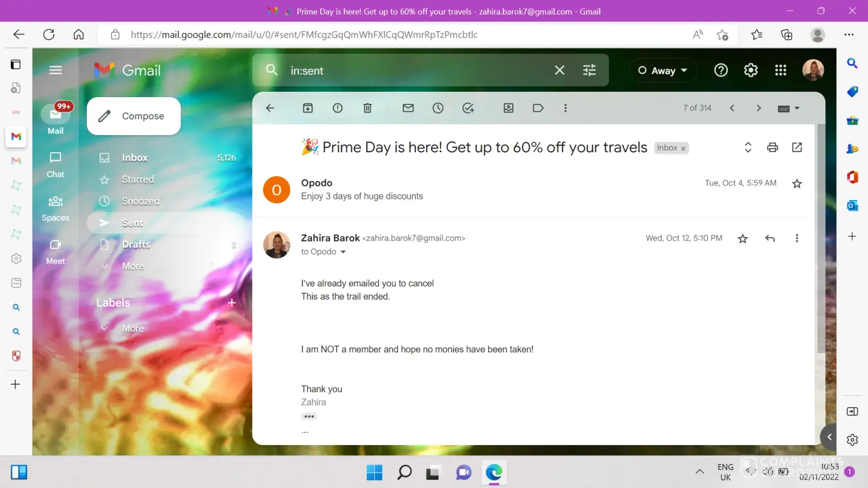This screenshot has width=868, height=488.
Task: Expand all messages in the conversation
Action: tap(748, 147)
